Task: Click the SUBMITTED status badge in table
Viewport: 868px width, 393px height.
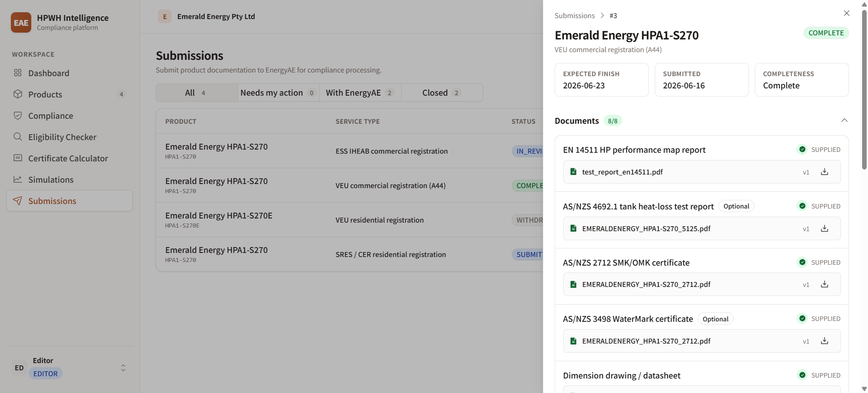Action: (x=528, y=254)
